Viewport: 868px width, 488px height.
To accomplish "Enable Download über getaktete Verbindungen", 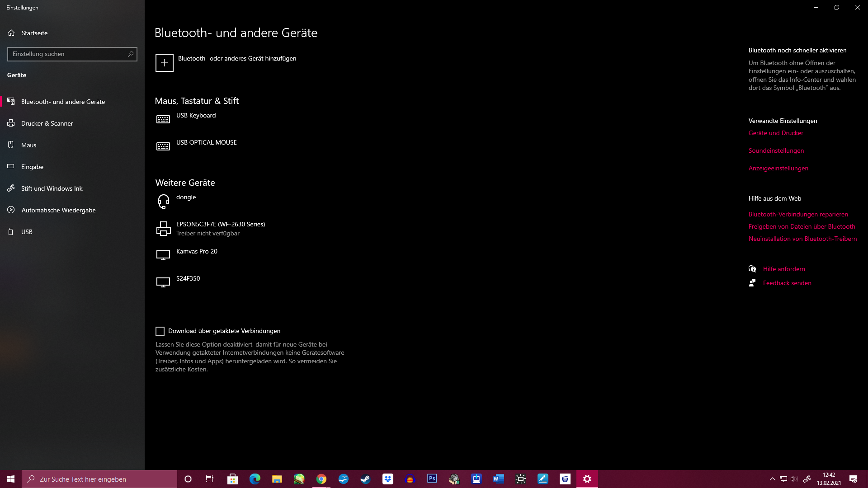I will [160, 331].
